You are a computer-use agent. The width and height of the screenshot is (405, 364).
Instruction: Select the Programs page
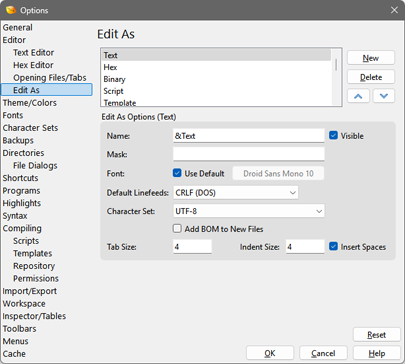21,191
